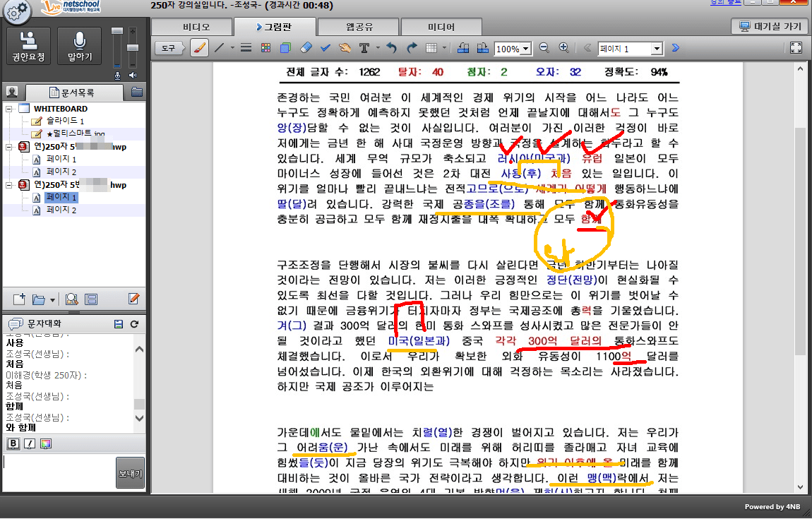Choose the text tool (T) icon
Screen dimensions: 812x519
[x=364, y=49]
